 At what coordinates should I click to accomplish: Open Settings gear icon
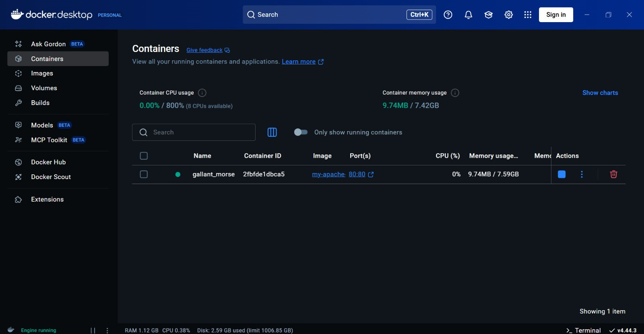coord(509,15)
